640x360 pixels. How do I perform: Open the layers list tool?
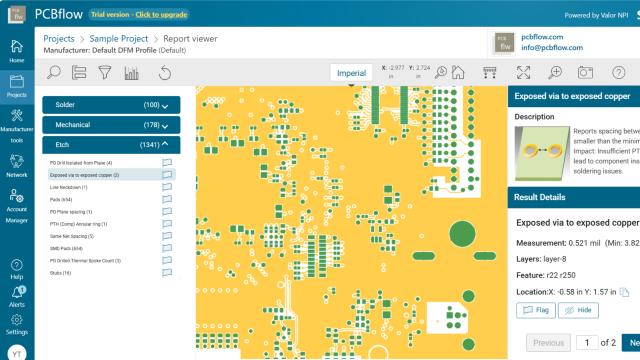pyautogui.click(x=79, y=73)
